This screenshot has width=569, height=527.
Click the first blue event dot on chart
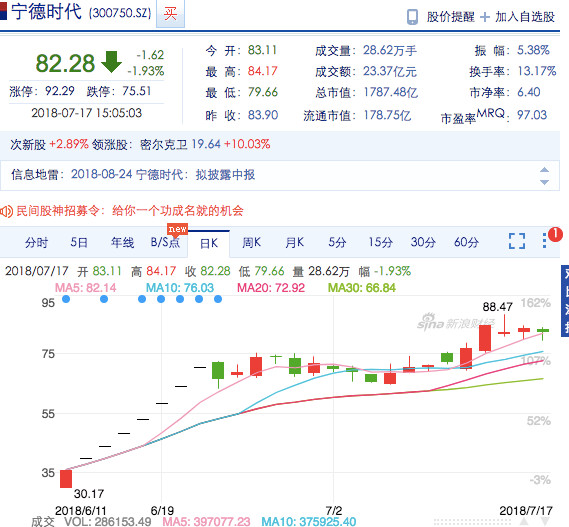[x=66, y=299]
